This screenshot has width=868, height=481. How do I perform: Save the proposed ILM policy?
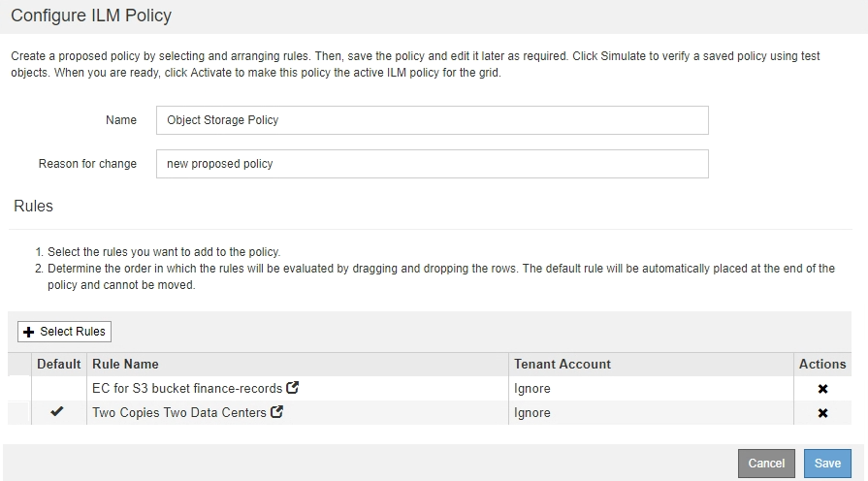(827, 464)
